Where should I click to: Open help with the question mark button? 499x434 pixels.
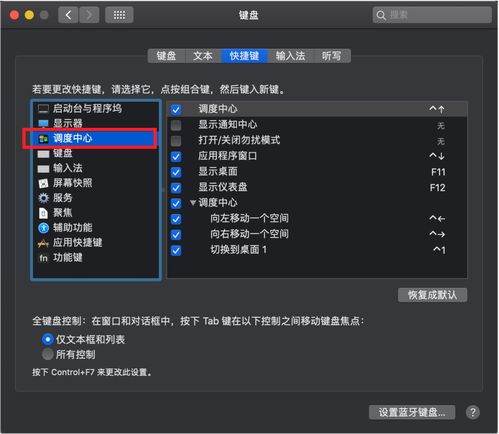coord(473,413)
